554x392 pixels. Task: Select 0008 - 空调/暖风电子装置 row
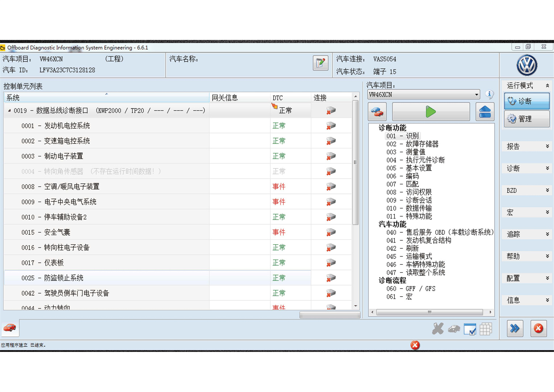pyautogui.click(x=178, y=187)
